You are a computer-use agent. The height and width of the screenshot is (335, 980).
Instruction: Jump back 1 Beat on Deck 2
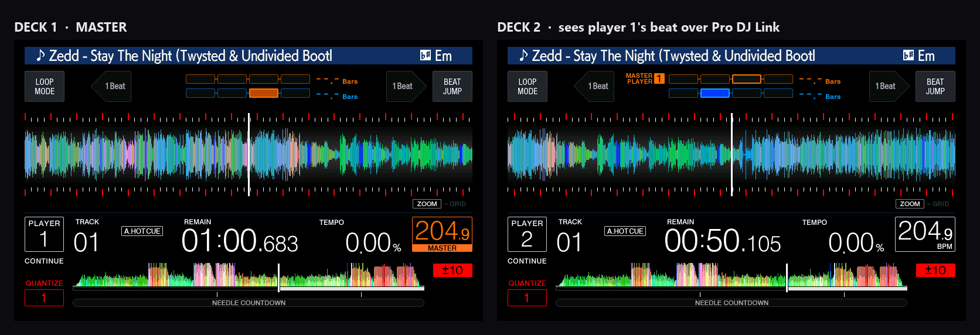(x=594, y=86)
